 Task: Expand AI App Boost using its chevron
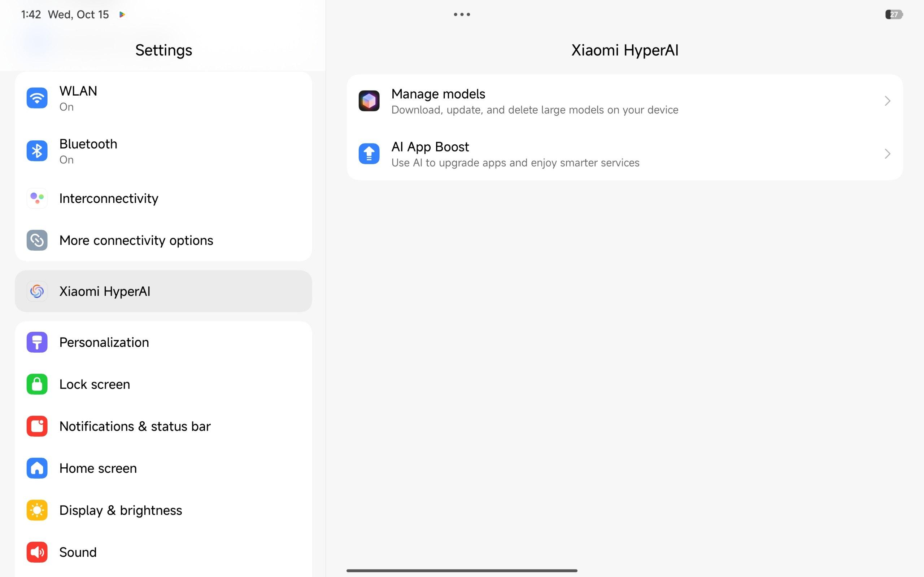tap(887, 154)
